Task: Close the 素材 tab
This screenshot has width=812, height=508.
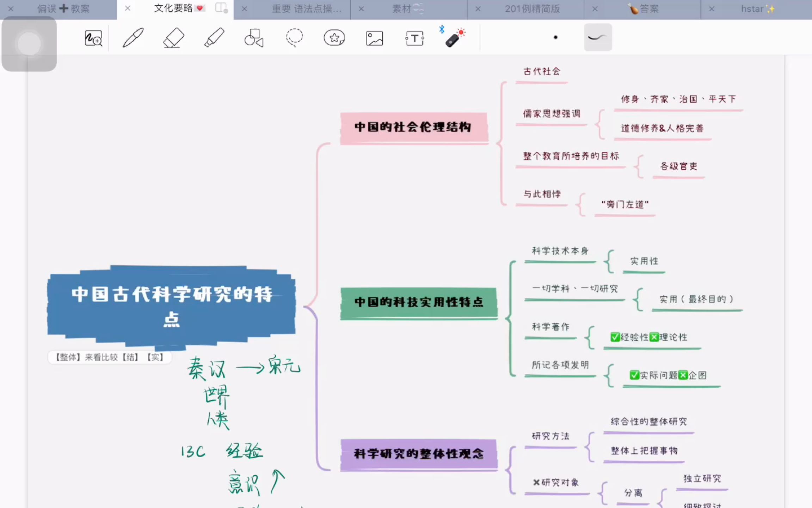Action: [x=361, y=9]
